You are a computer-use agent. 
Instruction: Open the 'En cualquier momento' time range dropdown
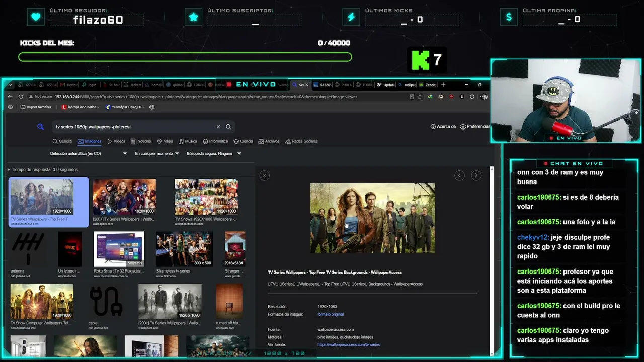click(x=157, y=154)
